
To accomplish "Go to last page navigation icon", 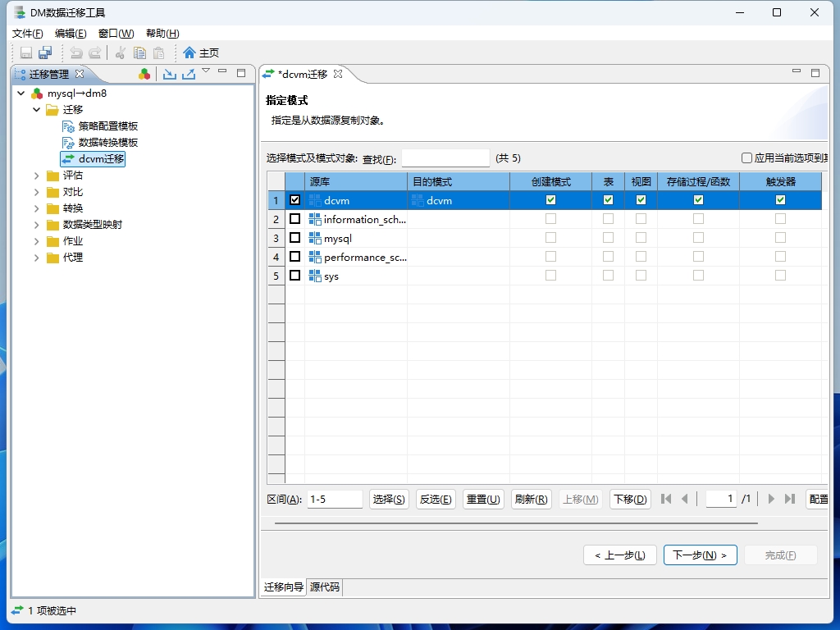I will pyautogui.click(x=790, y=499).
